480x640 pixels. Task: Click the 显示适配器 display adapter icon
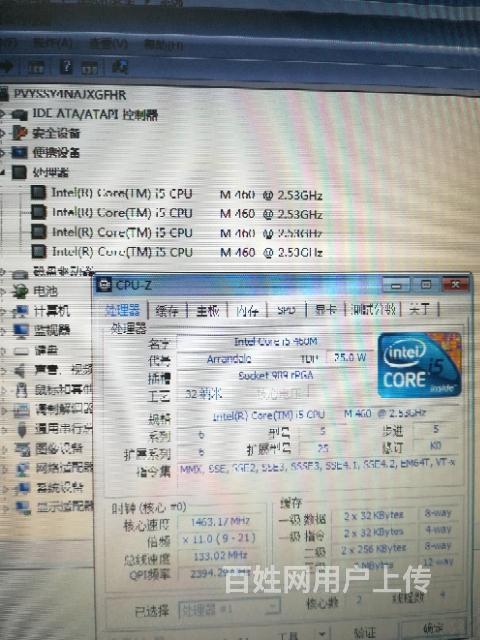click(x=24, y=508)
